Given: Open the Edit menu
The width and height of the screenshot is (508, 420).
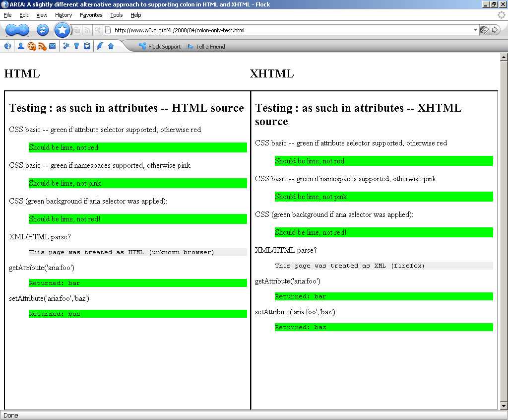Looking at the screenshot, I should point(24,15).
